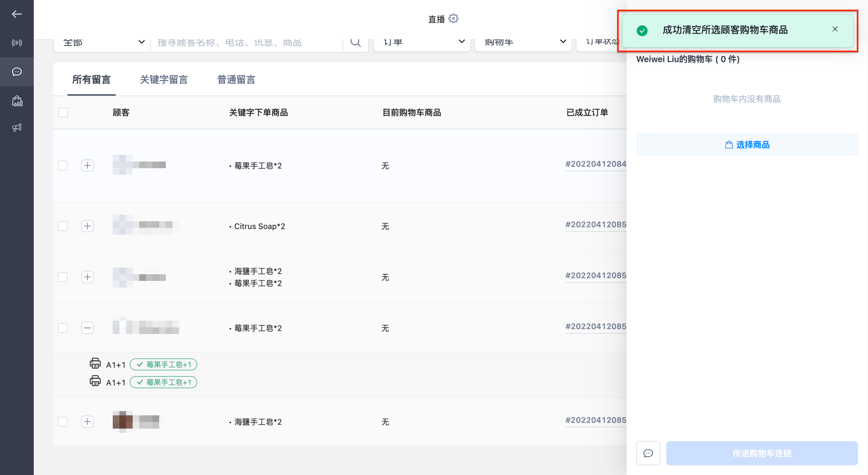Screen dimensions: 868x475
Task: Open the comments chat sidebar icon
Action: coord(17,72)
